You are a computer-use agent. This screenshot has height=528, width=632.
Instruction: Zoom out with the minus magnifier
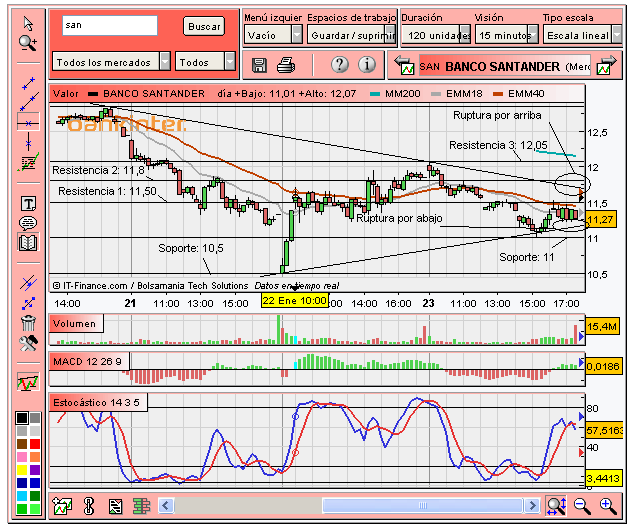tap(582, 506)
